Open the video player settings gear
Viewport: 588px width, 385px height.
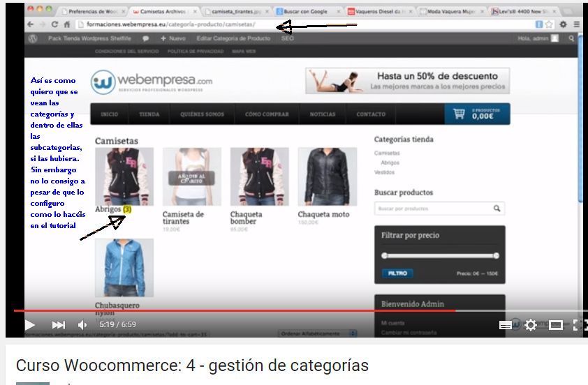[x=530, y=325]
